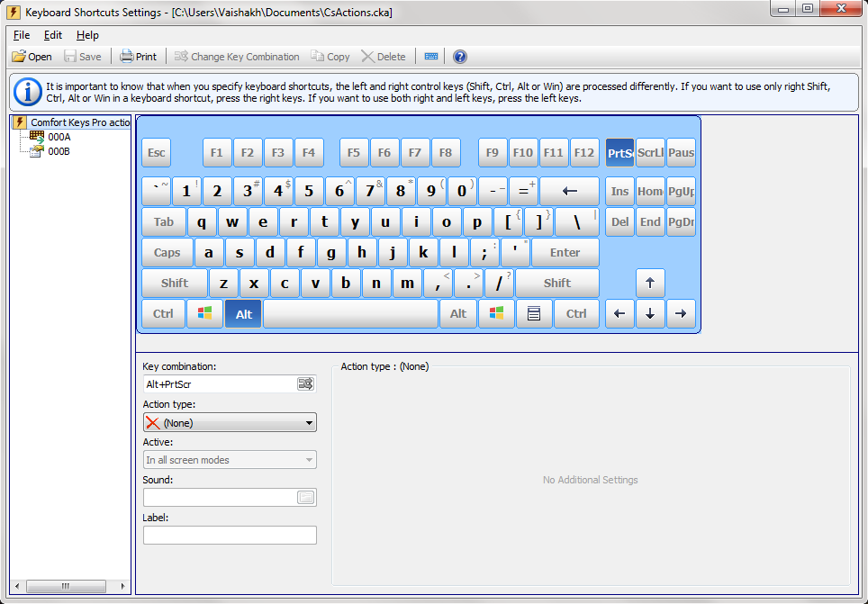This screenshot has width=868, height=604.
Task: Toggle the left Shift key
Action: point(175,283)
